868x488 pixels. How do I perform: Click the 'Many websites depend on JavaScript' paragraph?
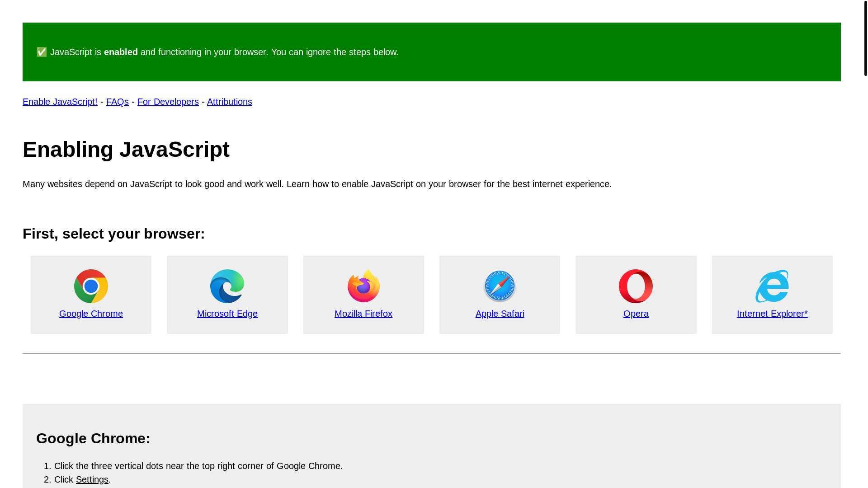[317, 184]
